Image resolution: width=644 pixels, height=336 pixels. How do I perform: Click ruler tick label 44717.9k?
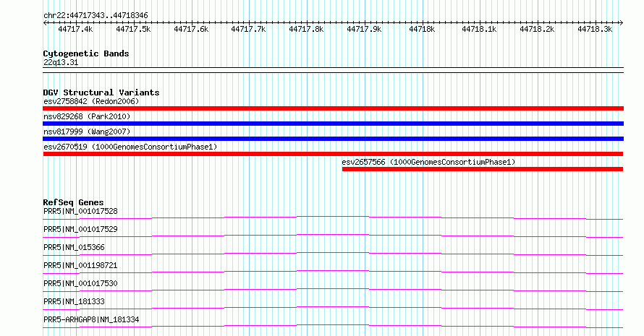point(364,30)
